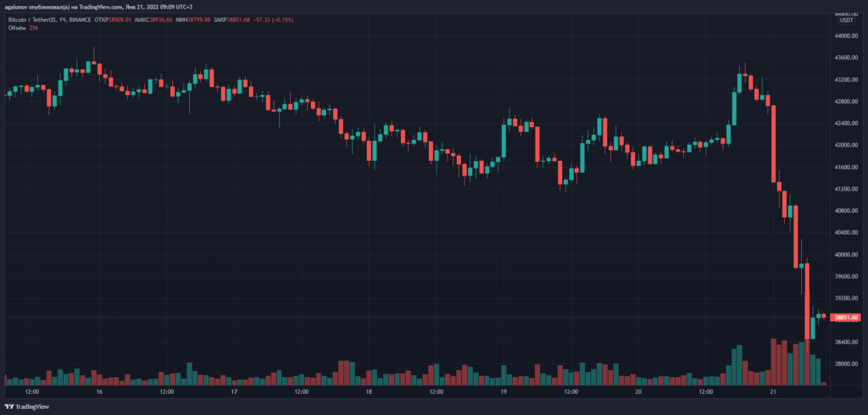This screenshot has height=415, width=868.
Task: Click the 44000.00 level on the price axis
Action: point(847,36)
